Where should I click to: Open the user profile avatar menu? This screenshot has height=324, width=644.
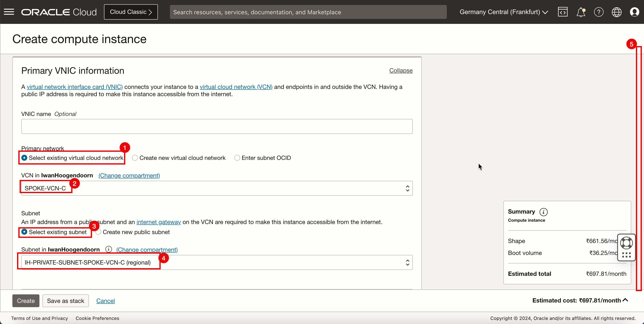pos(634,12)
